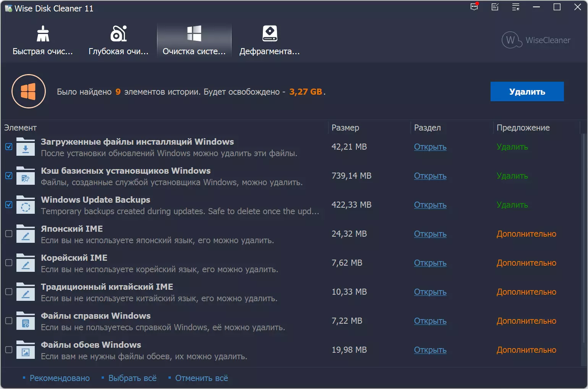588x389 pixels.
Task: Uncheck Кэш базисных установщиков Windows checkbox
Action: tap(9, 176)
